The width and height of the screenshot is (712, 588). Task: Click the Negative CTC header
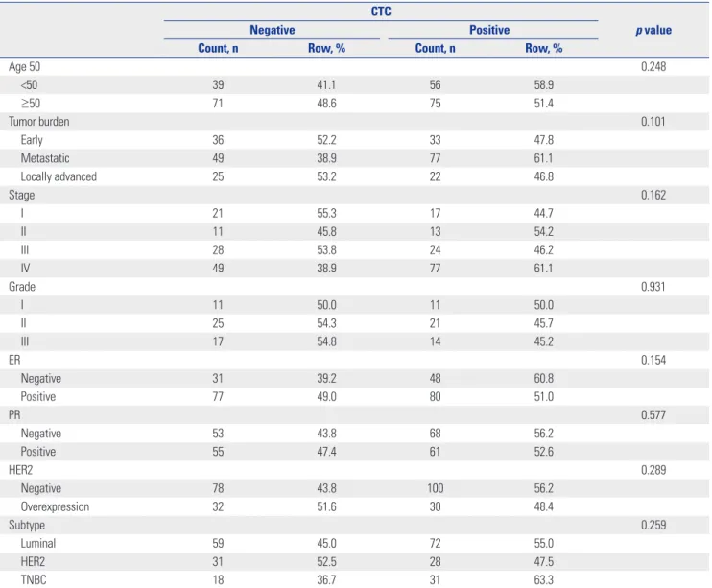click(272, 30)
